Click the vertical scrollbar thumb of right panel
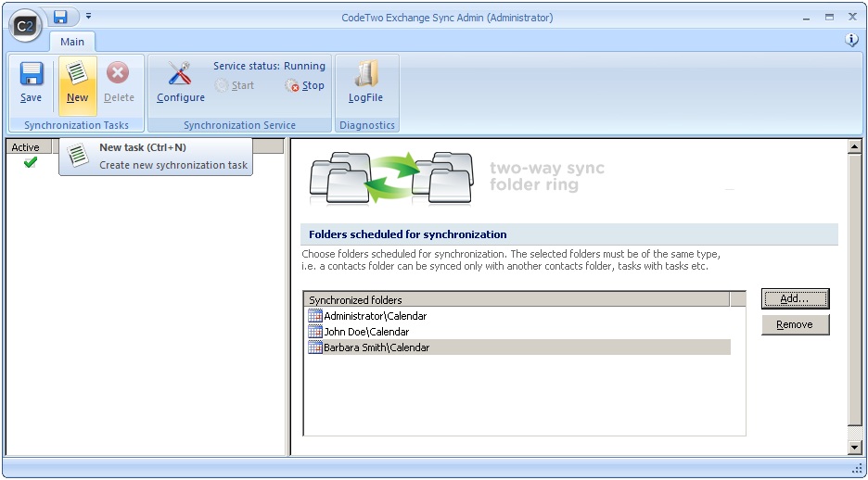This screenshot has width=868, height=480. tap(854, 290)
